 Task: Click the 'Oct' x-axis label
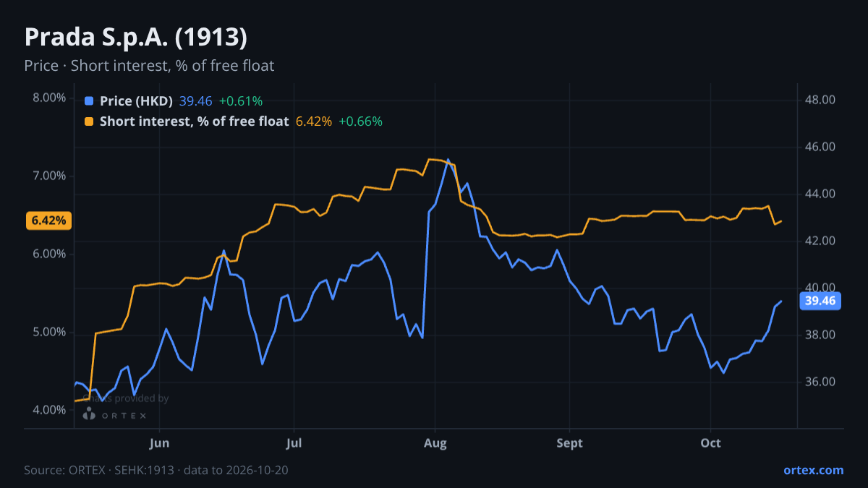pyautogui.click(x=711, y=443)
